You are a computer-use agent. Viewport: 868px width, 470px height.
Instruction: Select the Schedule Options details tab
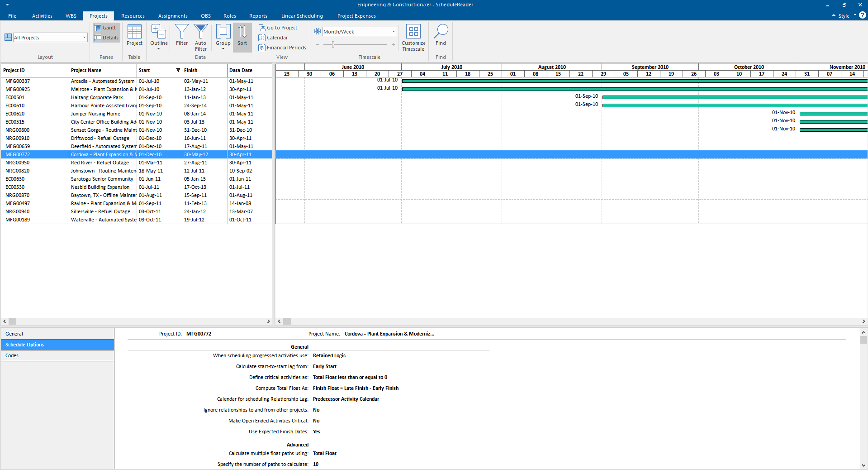[x=57, y=345]
